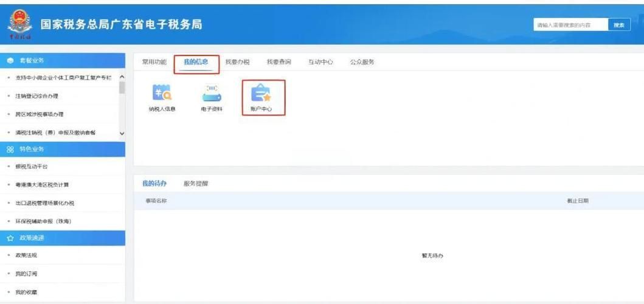The height and width of the screenshot is (304, 644).
Task: Open 我的收藏 link
Action: tap(26, 292)
